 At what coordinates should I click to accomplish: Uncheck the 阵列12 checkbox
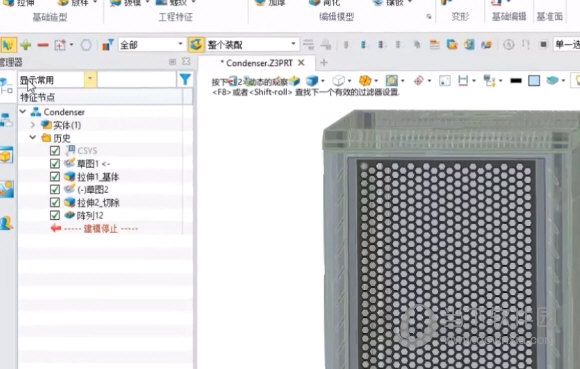click(x=55, y=215)
